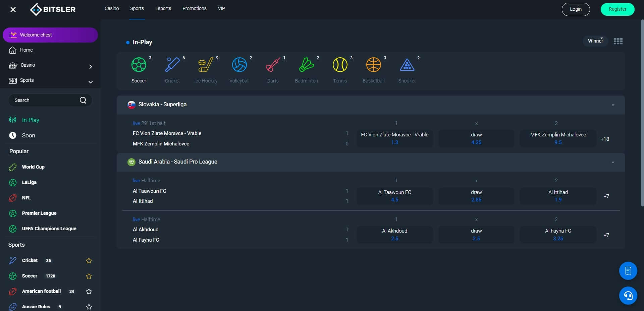Go to the Esports tab
Image resolution: width=644 pixels, height=311 pixels.
click(x=163, y=9)
